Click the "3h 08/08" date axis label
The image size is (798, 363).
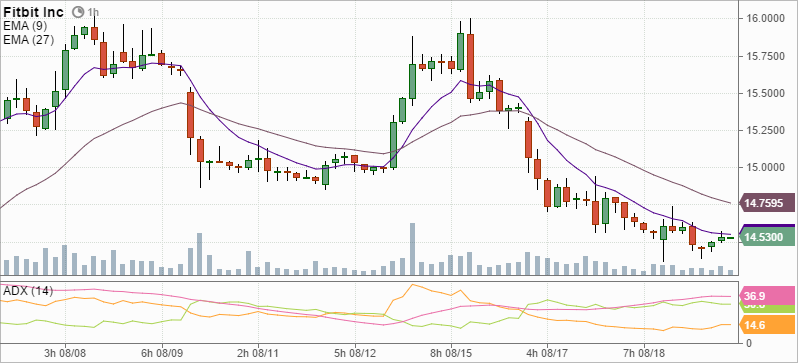point(65,352)
